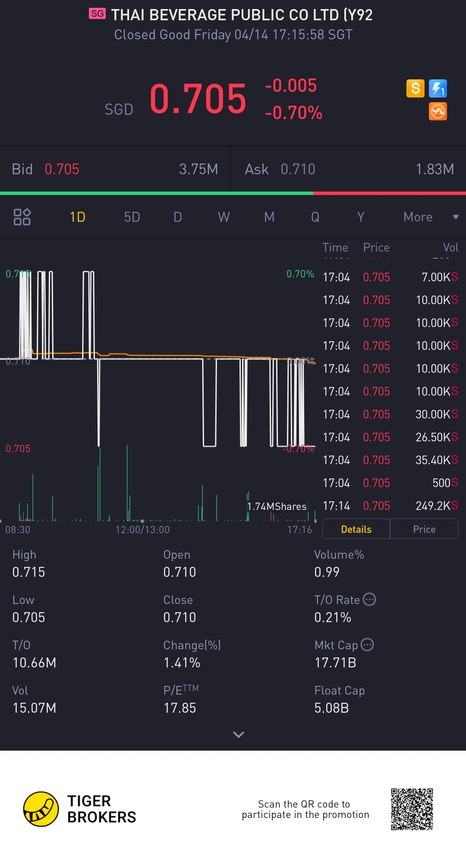The height and width of the screenshot is (868, 466).
Task: Select the 5D chart tab
Action: coord(132,217)
